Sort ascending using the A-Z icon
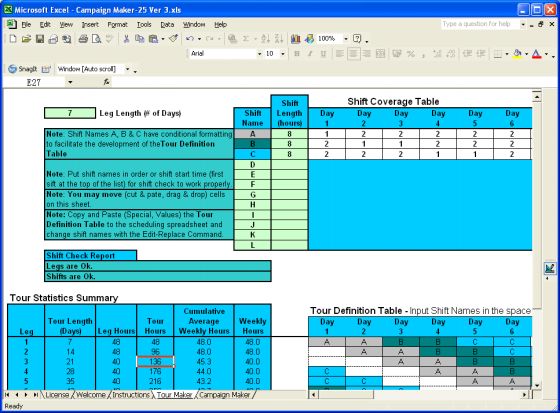Screen dimensions: 560x413 click(x=265, y=39)
